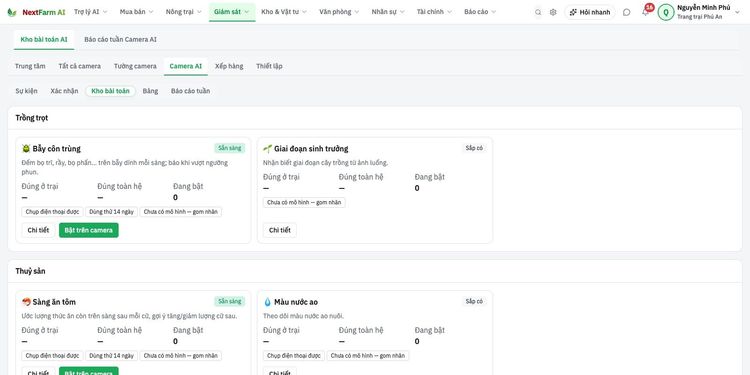750x375 pixels.
Task: Click the Bẫy côn trùng insect icon
Action: tap(26, 149)
